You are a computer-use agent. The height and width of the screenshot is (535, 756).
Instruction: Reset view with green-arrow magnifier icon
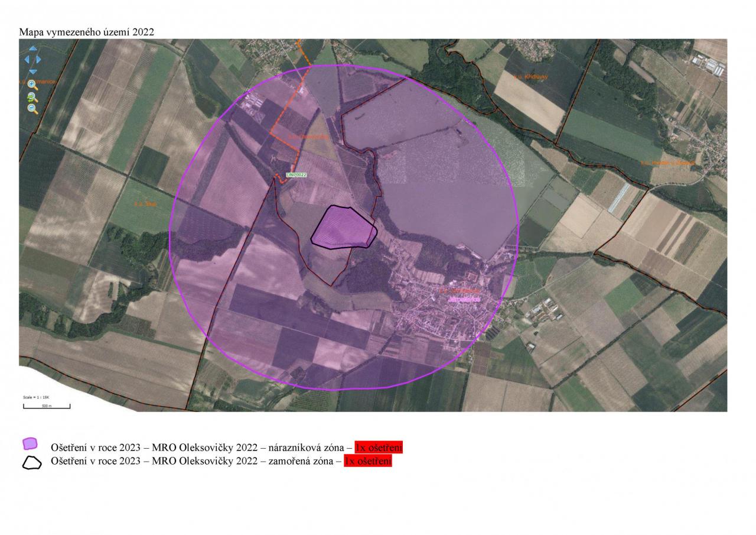[x=32, y=97]
